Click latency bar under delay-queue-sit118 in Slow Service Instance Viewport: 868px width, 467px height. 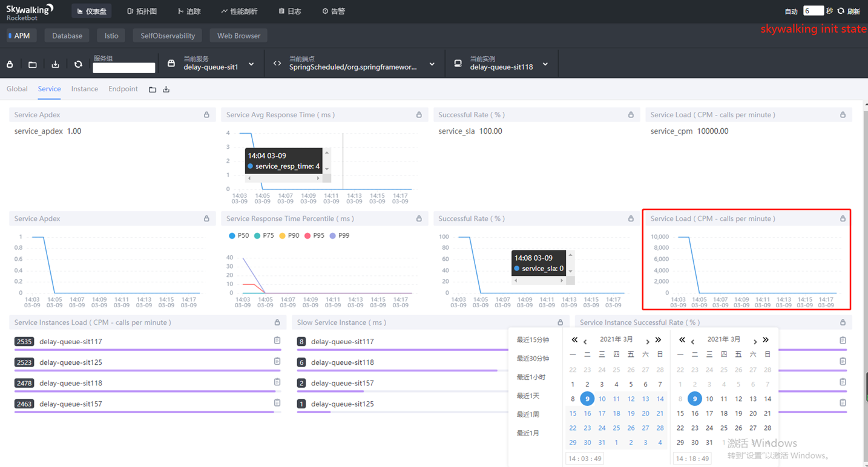pos(397,371)
